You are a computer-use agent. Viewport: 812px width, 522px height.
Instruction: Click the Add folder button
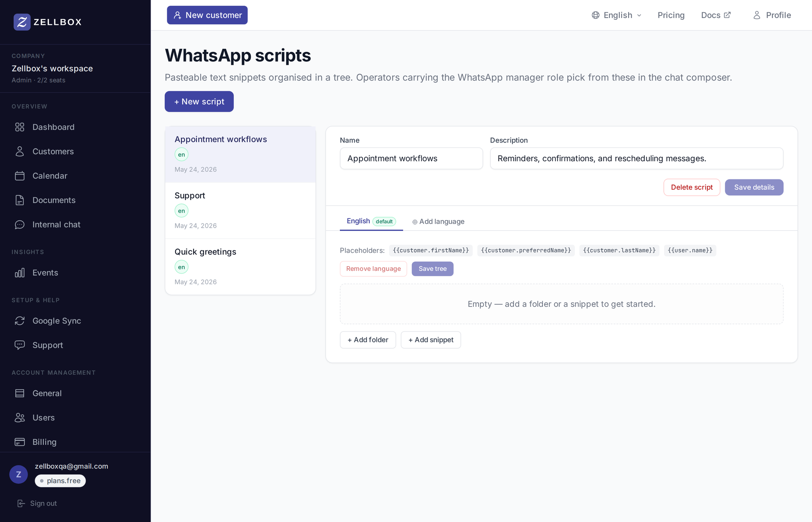click(368, 340)
